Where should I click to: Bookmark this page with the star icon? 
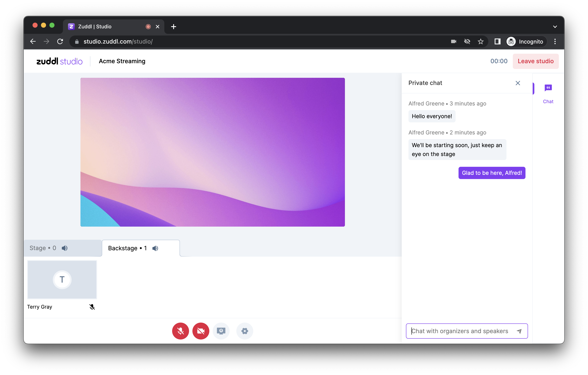tap(480, 42)
